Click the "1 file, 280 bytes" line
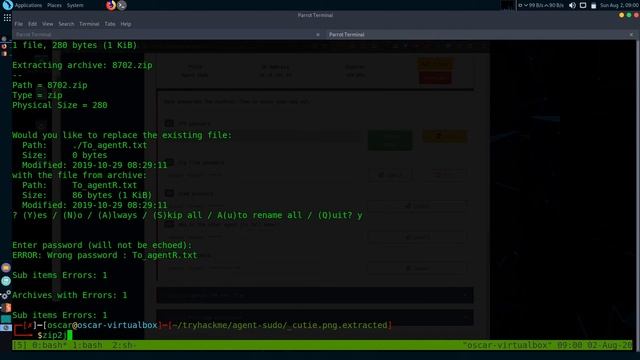This screenshot has width=640, height=360. (75, 45)
